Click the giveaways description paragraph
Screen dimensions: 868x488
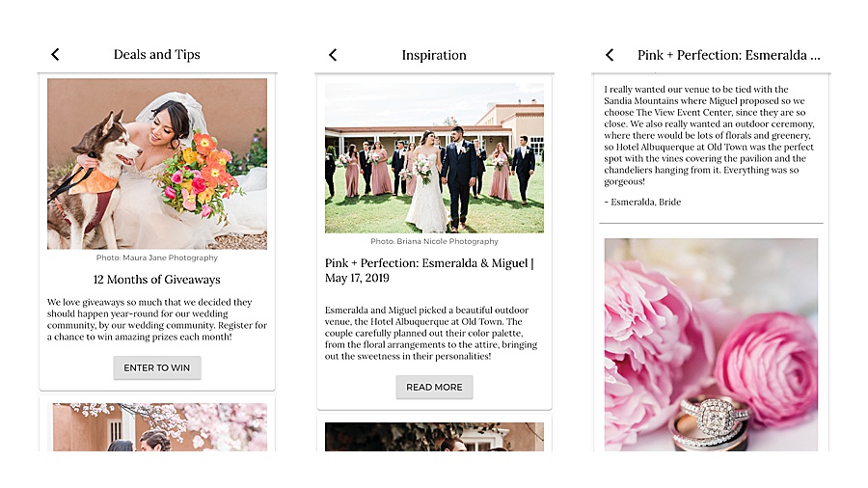click(156, 319)
